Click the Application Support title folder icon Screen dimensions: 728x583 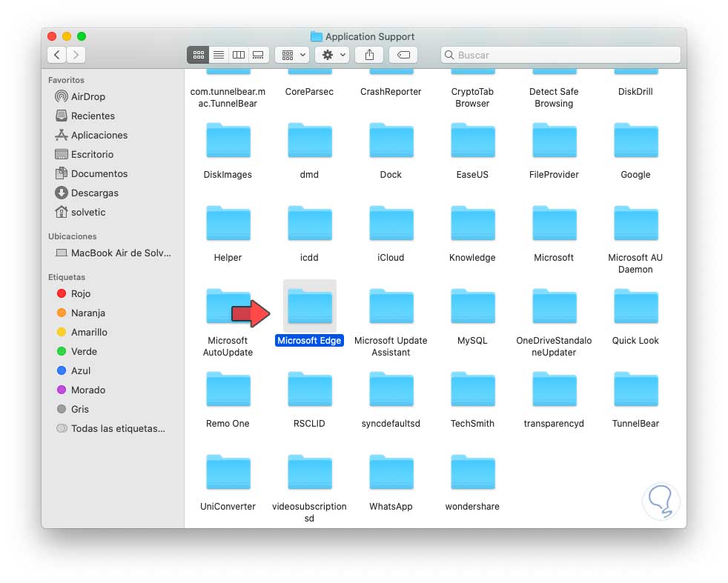(x=316, y=36)
